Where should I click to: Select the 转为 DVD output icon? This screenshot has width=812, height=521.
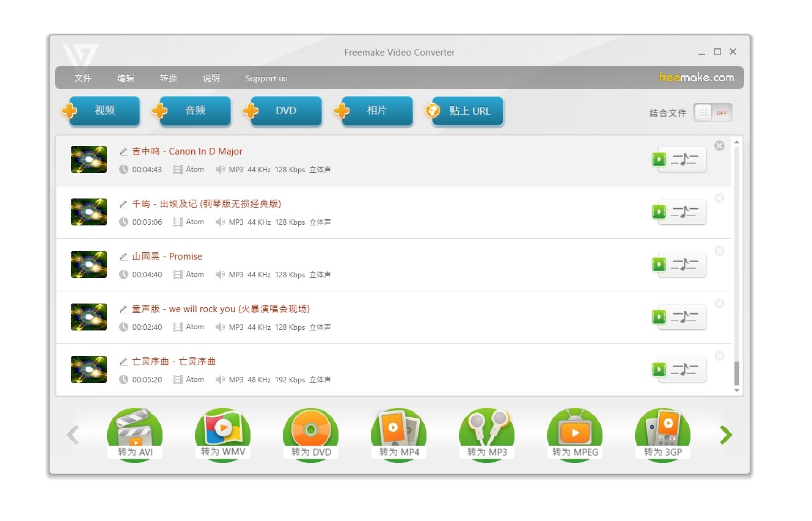(x=311, y=435)
